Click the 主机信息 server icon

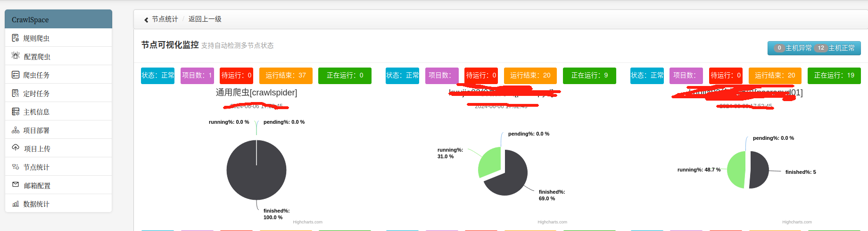16,111
